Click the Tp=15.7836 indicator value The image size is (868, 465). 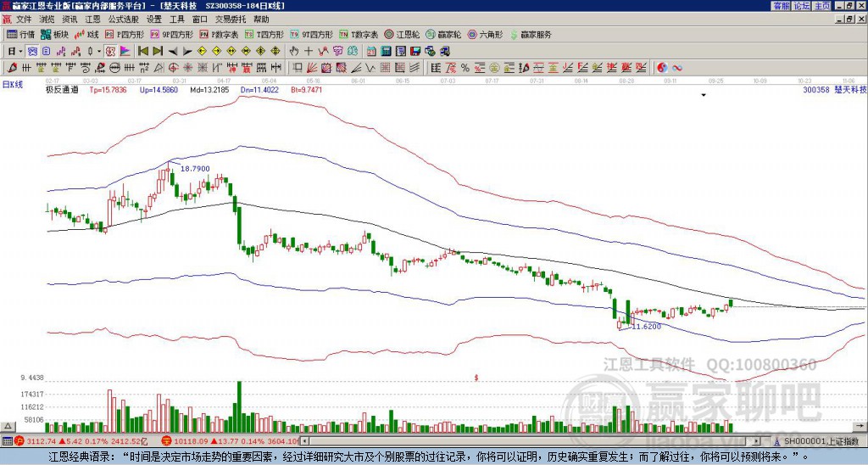(108, 89)
